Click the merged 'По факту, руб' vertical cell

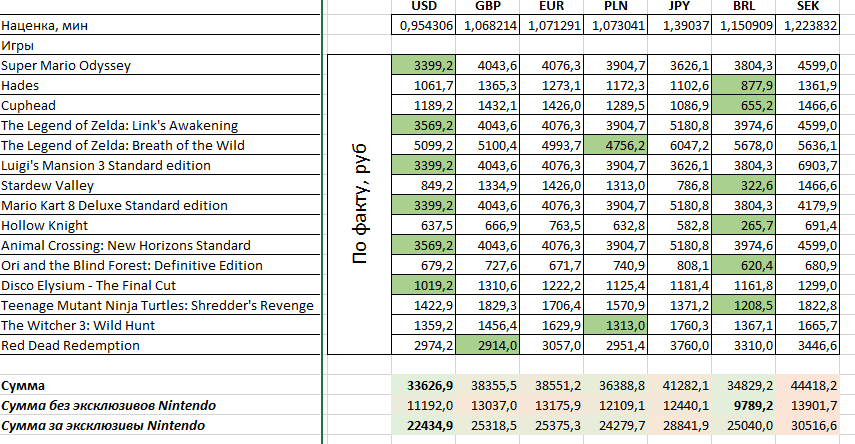359,205
